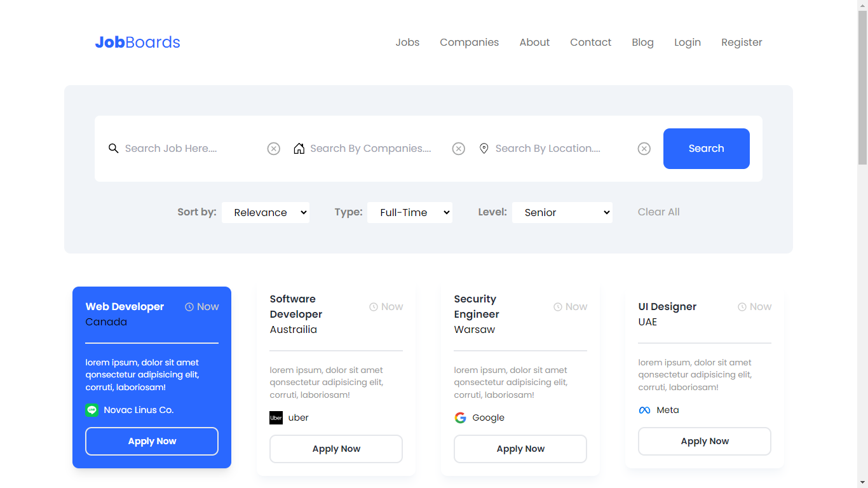Focus the Search By Companies input
Screen dimensions: 868x488
(x=377, y=149)
